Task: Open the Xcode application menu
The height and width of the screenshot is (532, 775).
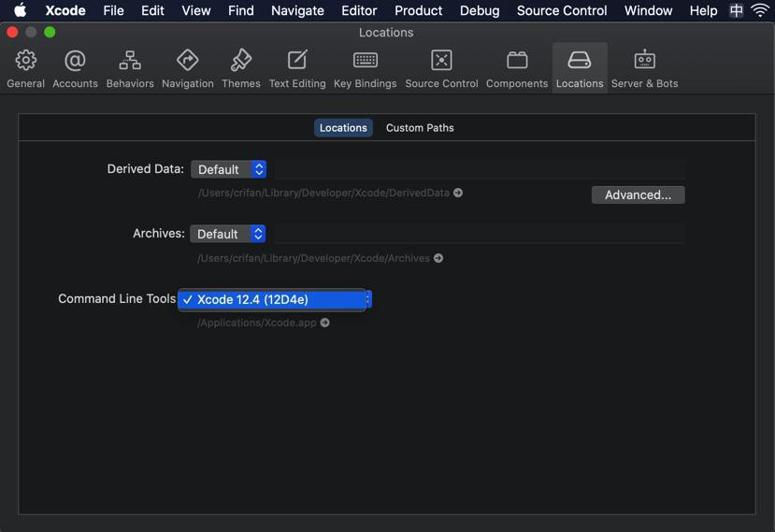Action: [x=65, y=10]
